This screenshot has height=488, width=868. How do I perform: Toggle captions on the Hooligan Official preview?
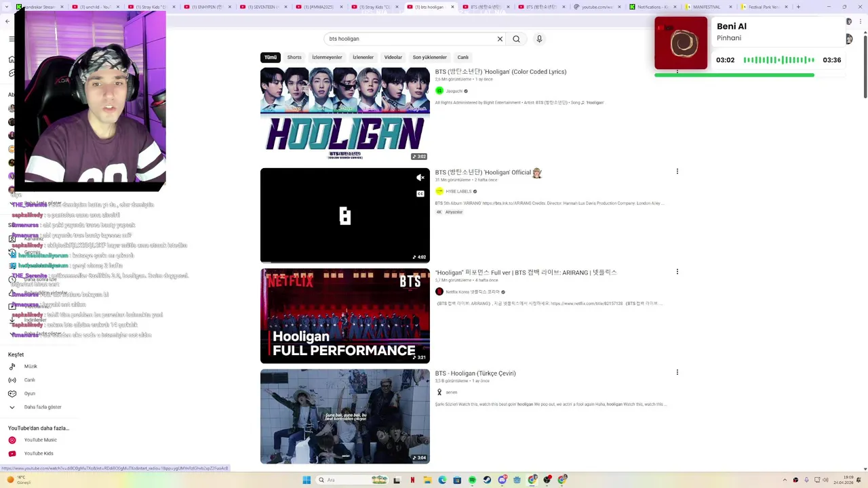pyautogui.click(x=420, y=194)
